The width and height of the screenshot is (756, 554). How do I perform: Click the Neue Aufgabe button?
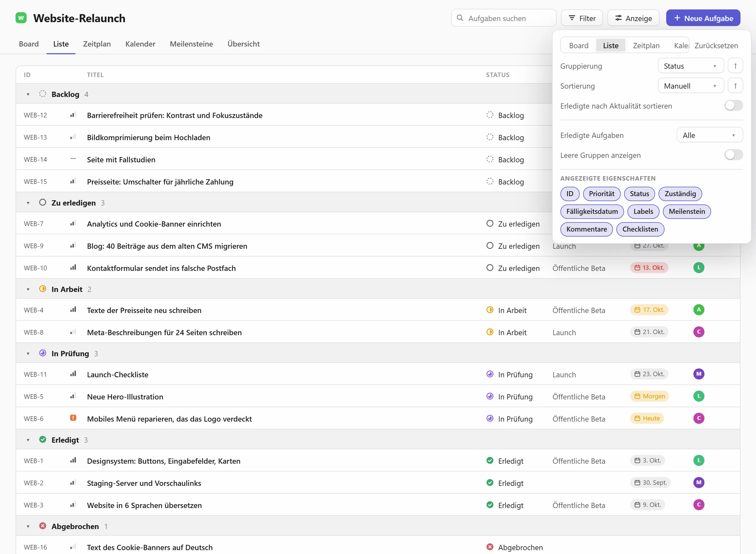pos(703,18)
